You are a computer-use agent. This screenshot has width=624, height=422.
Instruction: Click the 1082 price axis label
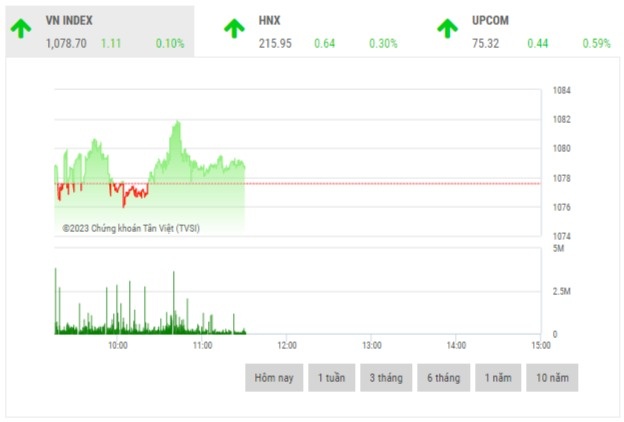coord(561,120)
